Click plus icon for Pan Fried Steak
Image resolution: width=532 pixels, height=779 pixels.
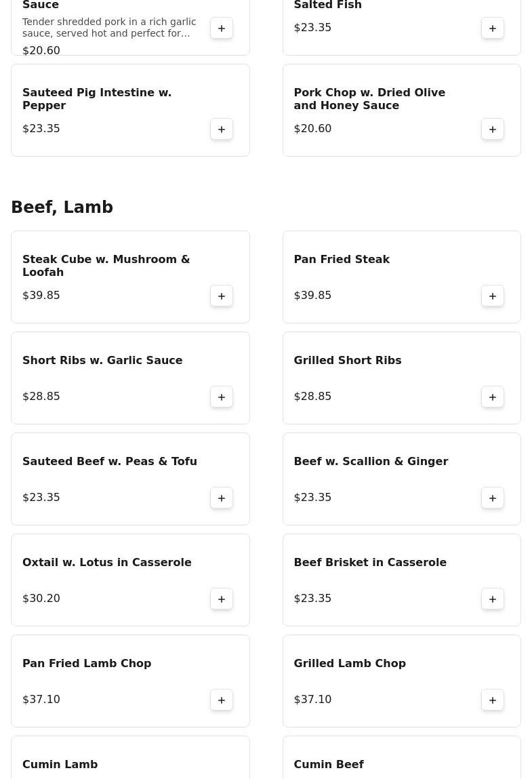pyautogui.click(x=493, y=296)
